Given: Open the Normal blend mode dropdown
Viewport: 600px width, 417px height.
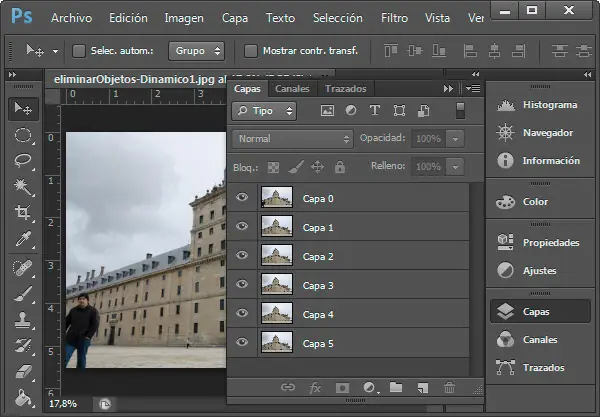Looking at the screenshot, I should (x=292, y=139).
